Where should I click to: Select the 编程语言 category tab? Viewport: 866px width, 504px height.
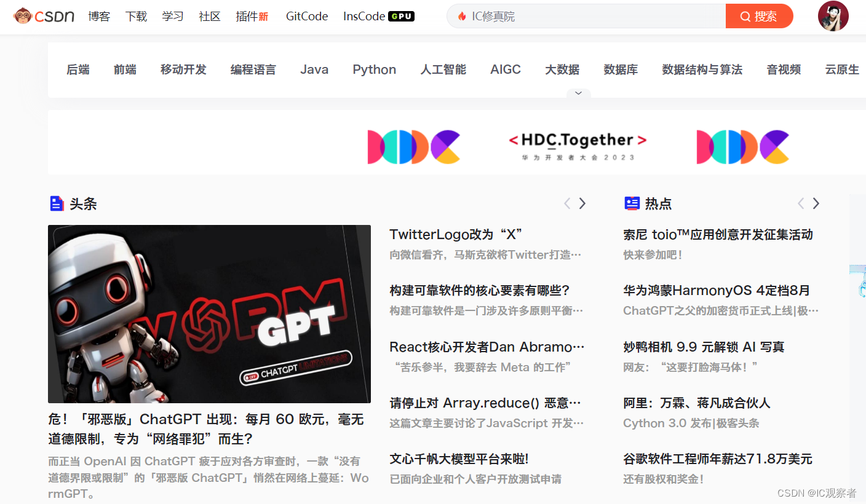[253, 69]
